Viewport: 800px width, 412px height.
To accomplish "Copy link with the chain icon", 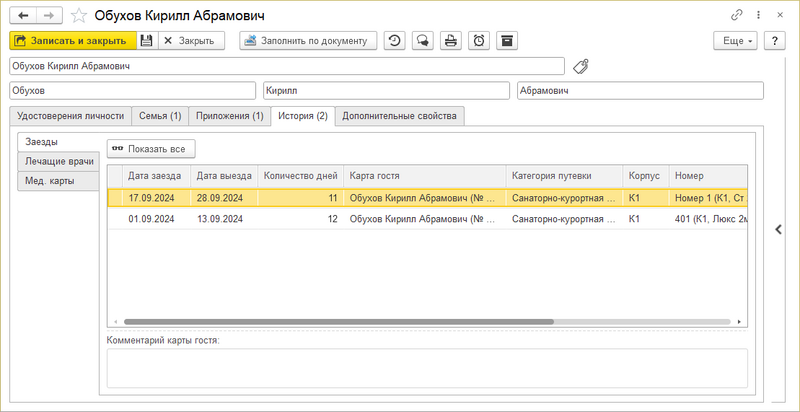I will [x=737, y=15].
